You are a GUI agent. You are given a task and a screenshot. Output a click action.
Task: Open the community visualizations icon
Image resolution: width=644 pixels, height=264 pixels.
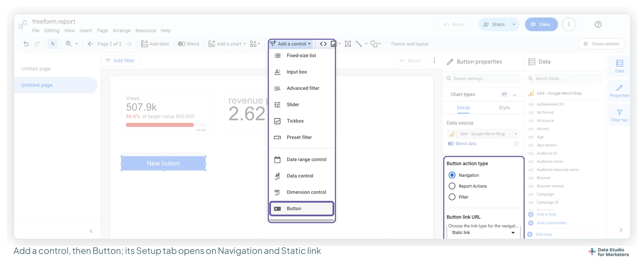pyautogui.click(x=253, y=44)
